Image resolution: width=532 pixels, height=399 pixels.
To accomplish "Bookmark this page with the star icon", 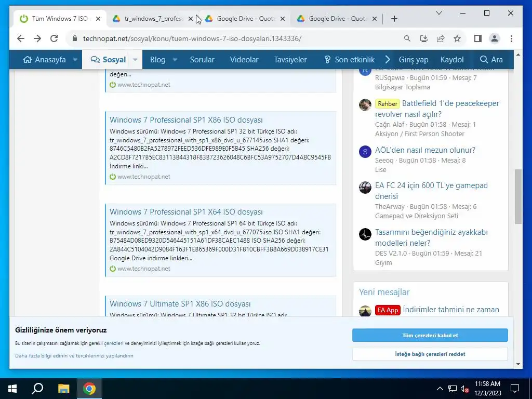I will click(457, 38).
